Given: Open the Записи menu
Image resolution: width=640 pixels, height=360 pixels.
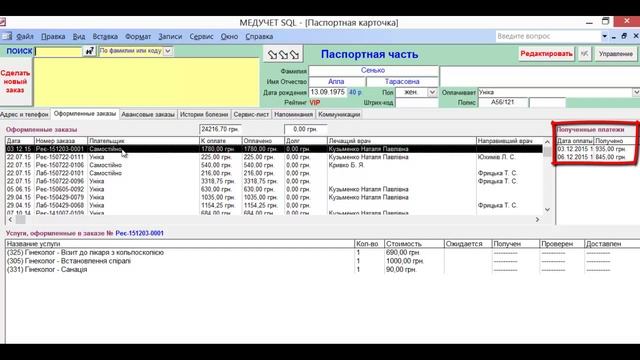Looking at the screenshot, I should [170, 36].
